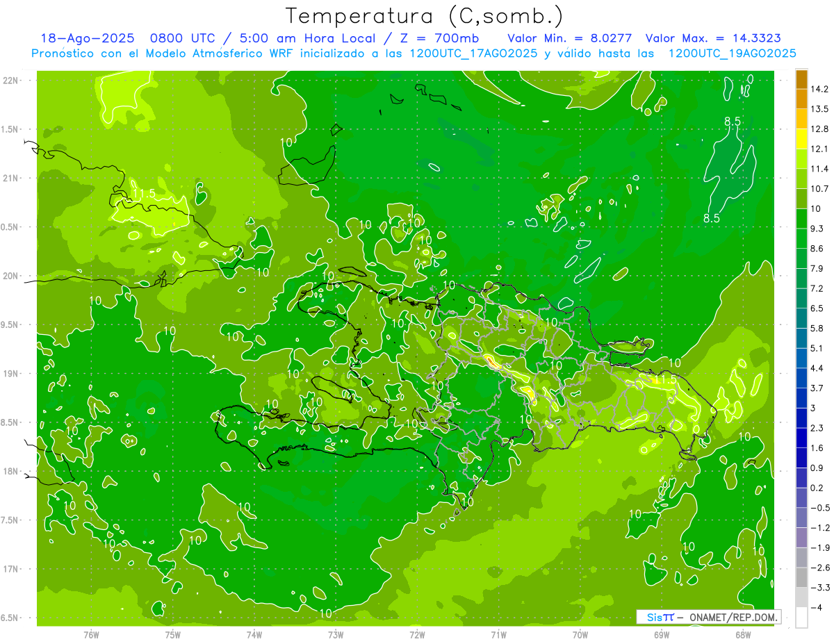Click the '1.6' color scale label
Image resolution: width=834 pixels, height=644 pixels.
point(818,448)
